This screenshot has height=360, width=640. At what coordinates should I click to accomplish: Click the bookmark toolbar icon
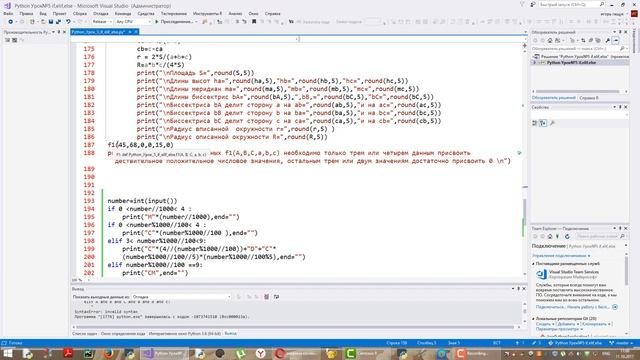pyautogui.click(x=254, y=22)
